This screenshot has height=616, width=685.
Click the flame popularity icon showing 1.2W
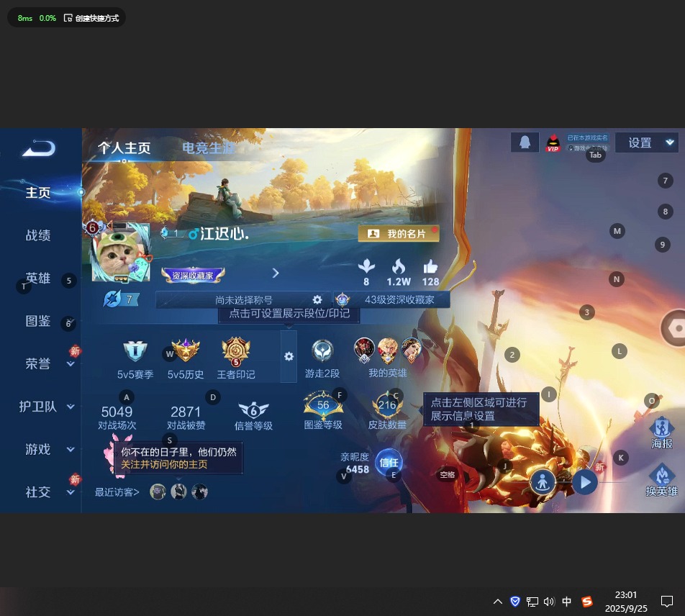point(399,266)
